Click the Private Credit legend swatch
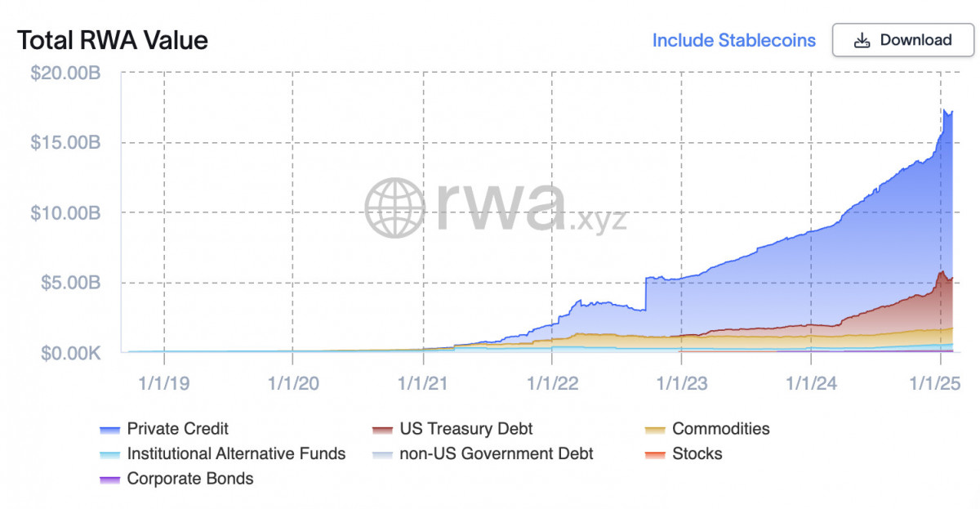Image resolution: width=980 pixels, height=509 pixels. point(109,429)
